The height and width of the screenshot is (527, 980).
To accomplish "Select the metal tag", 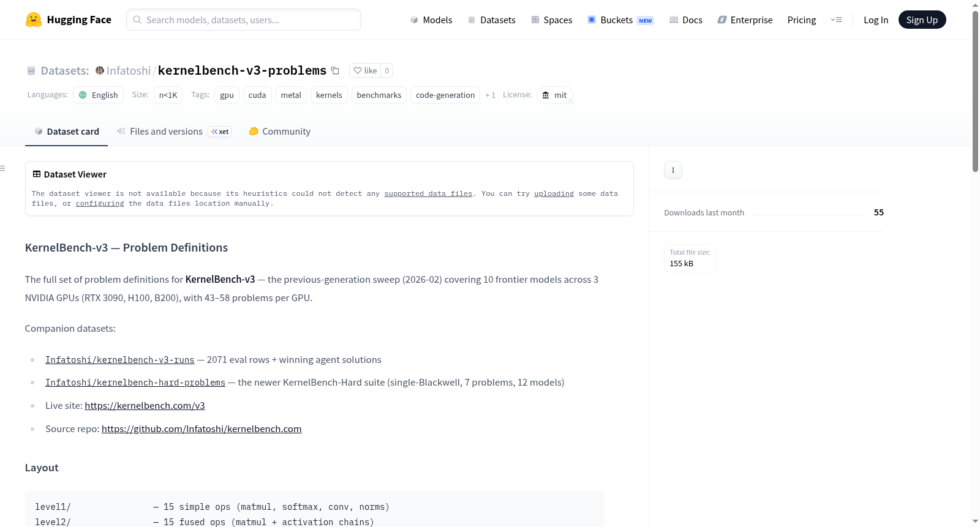I will coord(291,95).
